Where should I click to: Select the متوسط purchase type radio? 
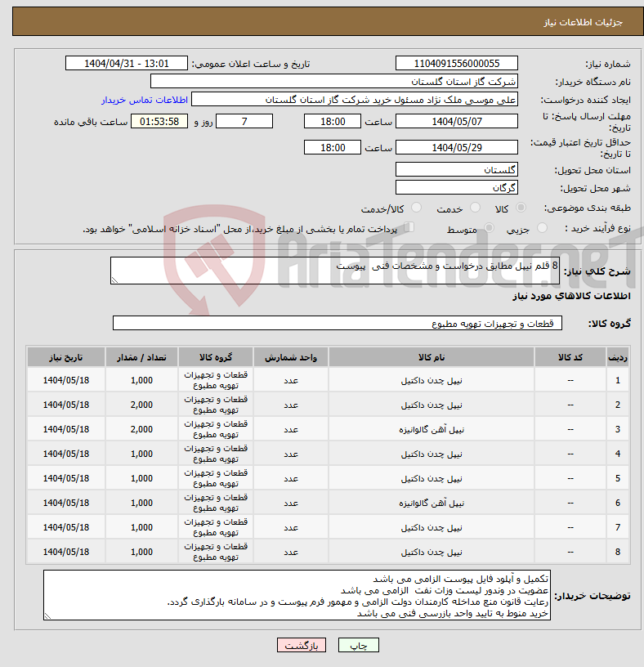pos(490,228)
